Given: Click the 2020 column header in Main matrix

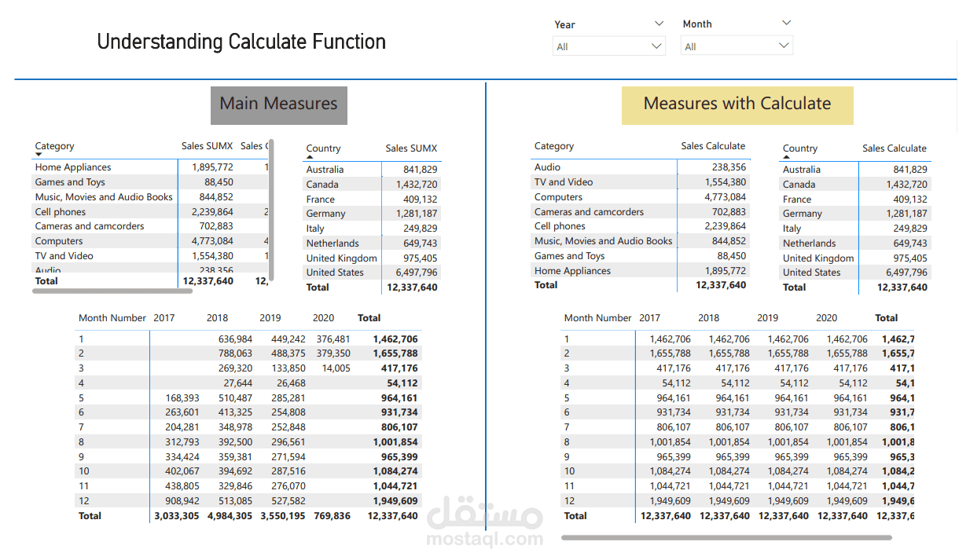Looking at the screenshot, I should 323,318.
